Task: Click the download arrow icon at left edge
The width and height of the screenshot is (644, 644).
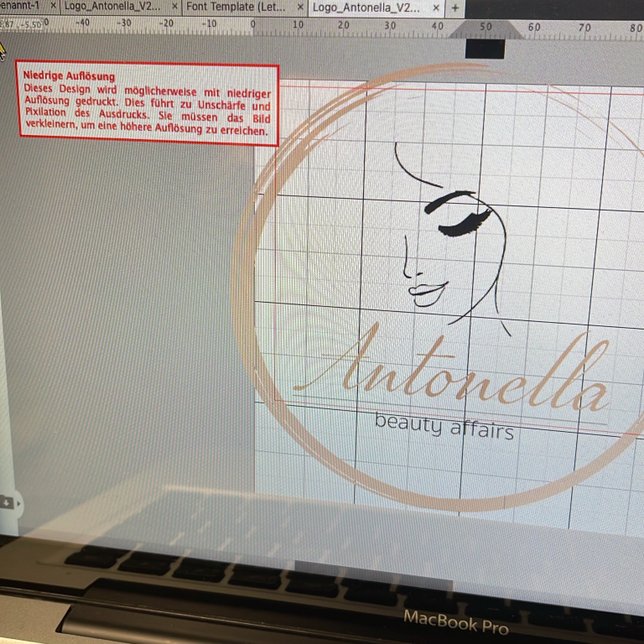Action: pyautogui.click(x=7, y=501)
